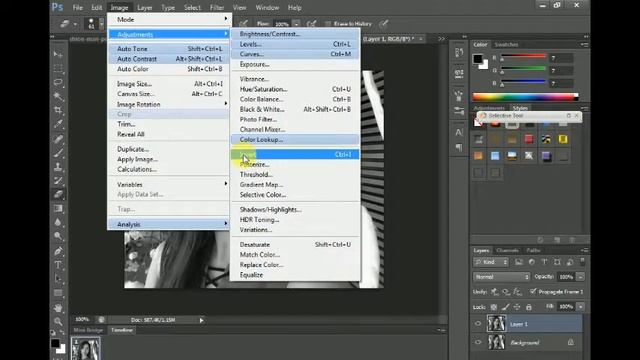The height and width of the screenshot is (360, 640).
Task: Select the Move tool
Action: click(58, 54)
